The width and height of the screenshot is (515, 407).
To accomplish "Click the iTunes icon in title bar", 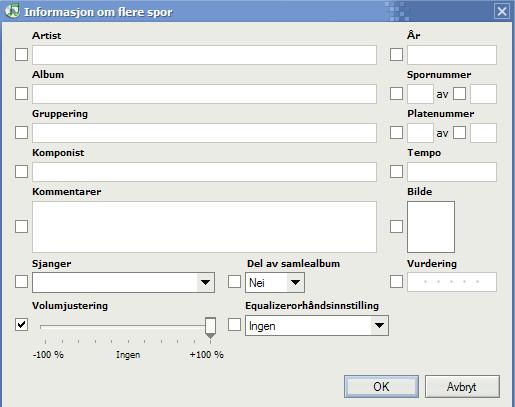I will pyautogui.click(x=12, y=11).
